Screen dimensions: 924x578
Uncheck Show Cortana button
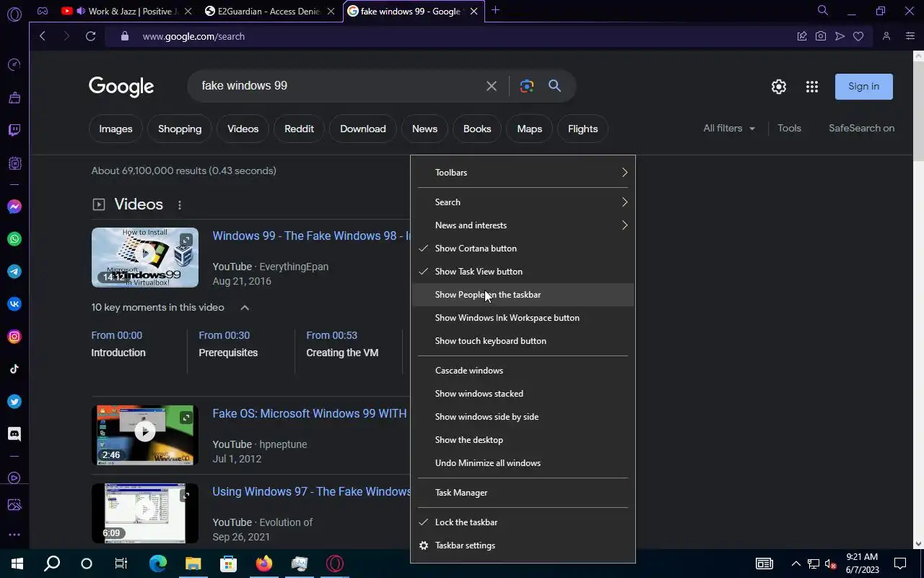point(523,249)
